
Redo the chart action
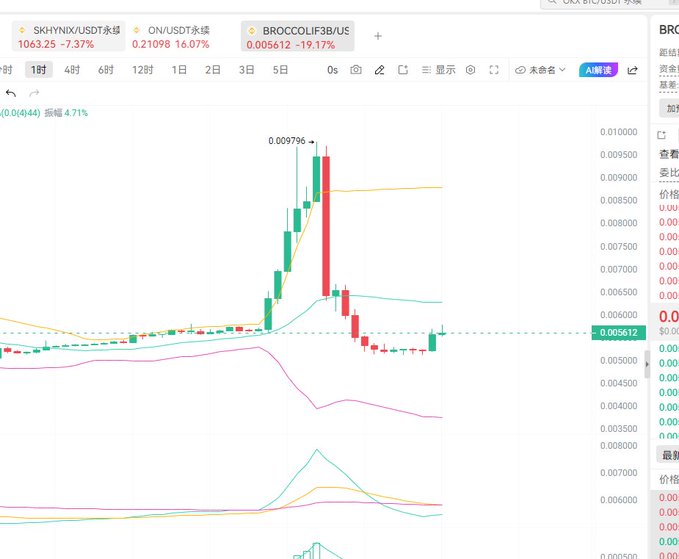pyautogui.click(x=34, y=93)
